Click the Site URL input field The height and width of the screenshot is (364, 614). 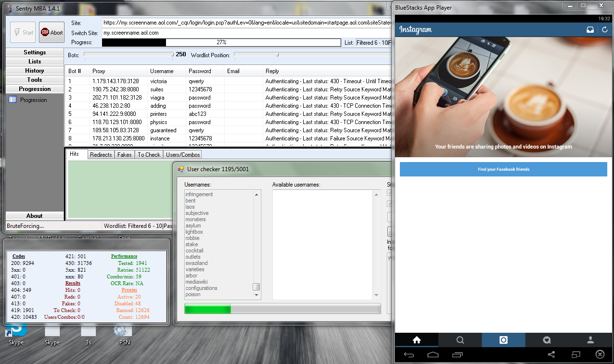tap(246, 23)
